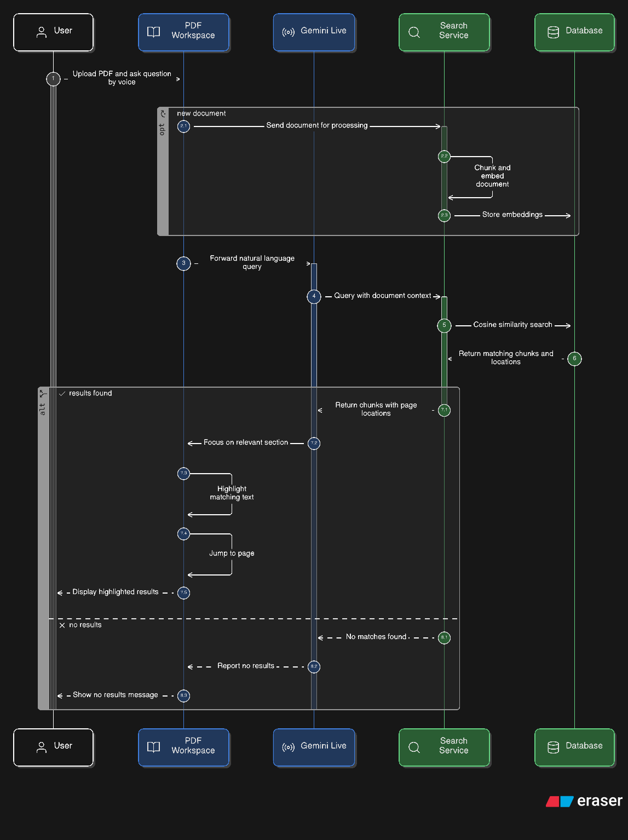Image resolution: width=628 pixels, height=840 pixels.
Task: Click the checkmark icon beside results found
Action: tap(62, 394)
